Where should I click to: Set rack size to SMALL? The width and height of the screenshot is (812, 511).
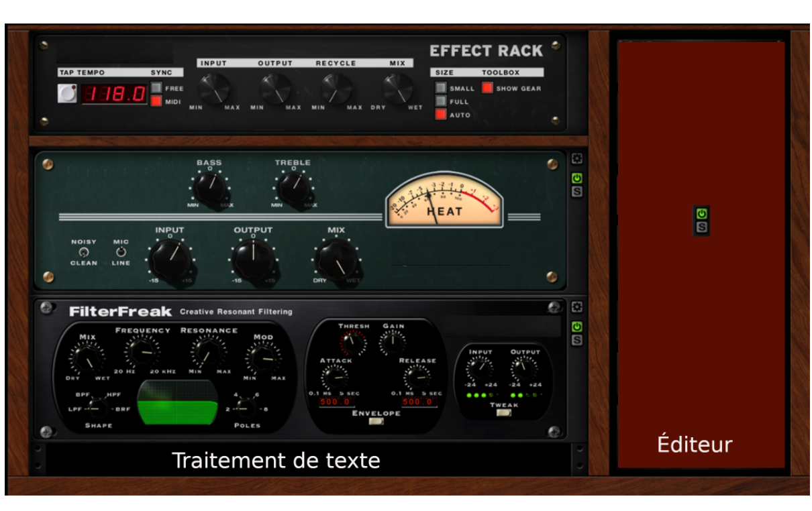[441, 88]
